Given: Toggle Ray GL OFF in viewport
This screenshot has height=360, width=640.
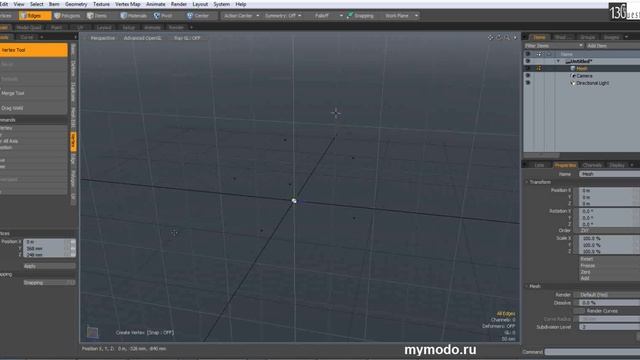Looking at the screenshot, I should click(x=187, y=38).
